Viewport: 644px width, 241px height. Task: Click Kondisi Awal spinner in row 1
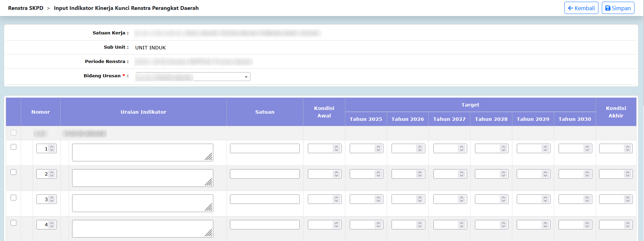point(336,149)
